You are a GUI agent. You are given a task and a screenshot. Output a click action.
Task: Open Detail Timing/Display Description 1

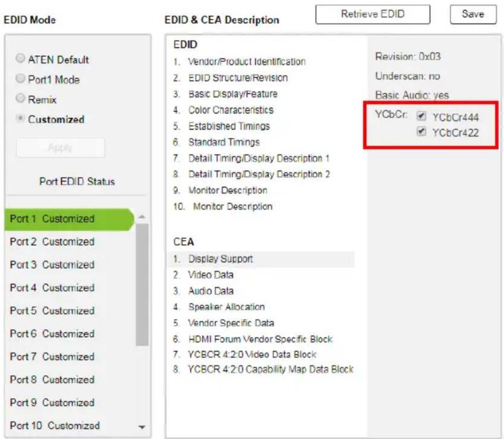[x=252, y=158]
